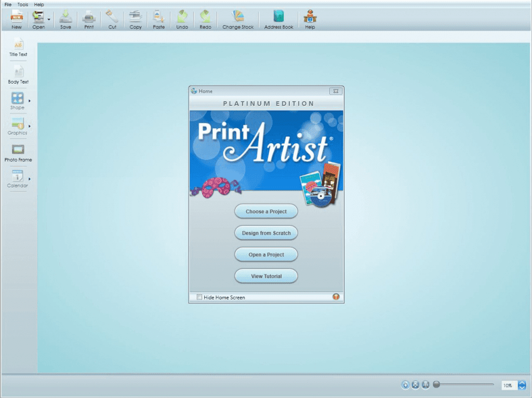Expand the Calendar tool flyout arrow
The image size is (532, 398).
pyautogui.click(x=30, y=179)
